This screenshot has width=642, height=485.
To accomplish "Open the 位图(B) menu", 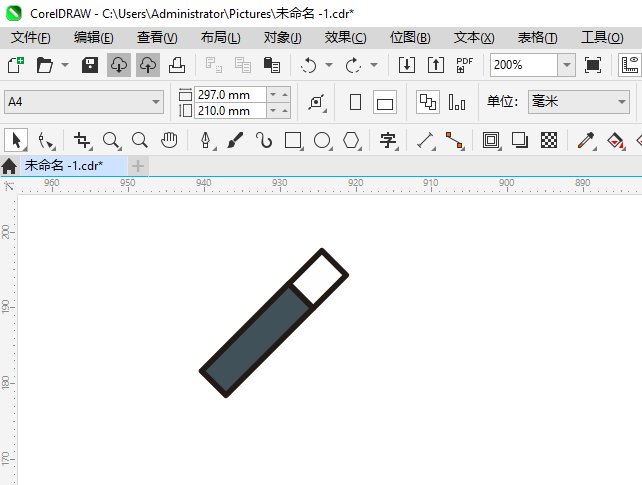I will tap(410, 38).
